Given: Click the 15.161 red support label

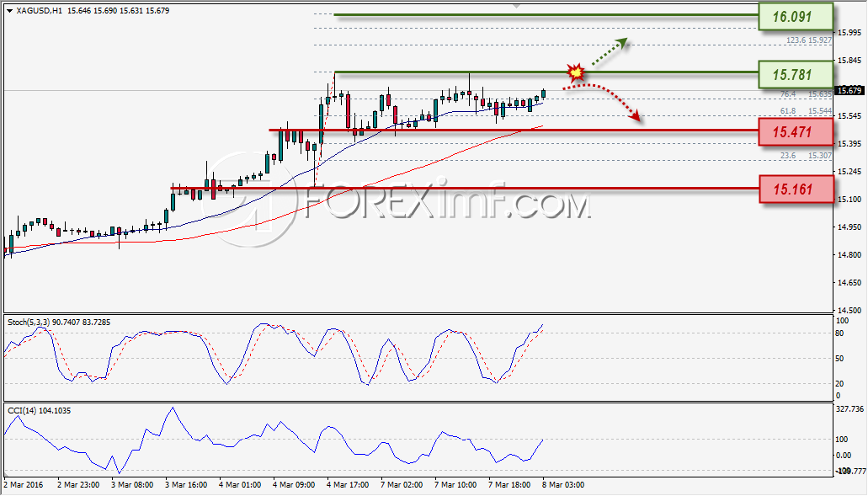Looking at the screenshot, I should click(x=796, y=189).
